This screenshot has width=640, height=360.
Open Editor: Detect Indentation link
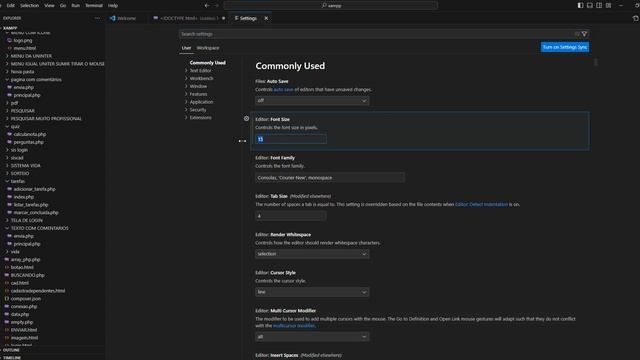click(x=481, y=204)
